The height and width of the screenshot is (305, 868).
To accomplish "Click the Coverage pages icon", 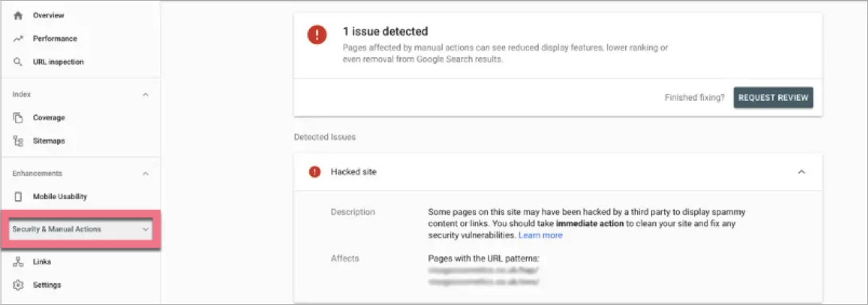I will tap(18, 117).
